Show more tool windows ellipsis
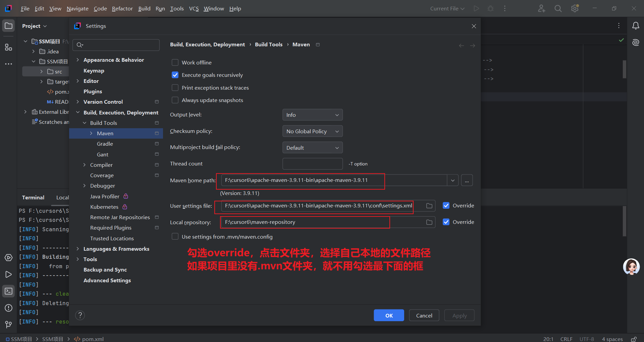 coord(9,64)
